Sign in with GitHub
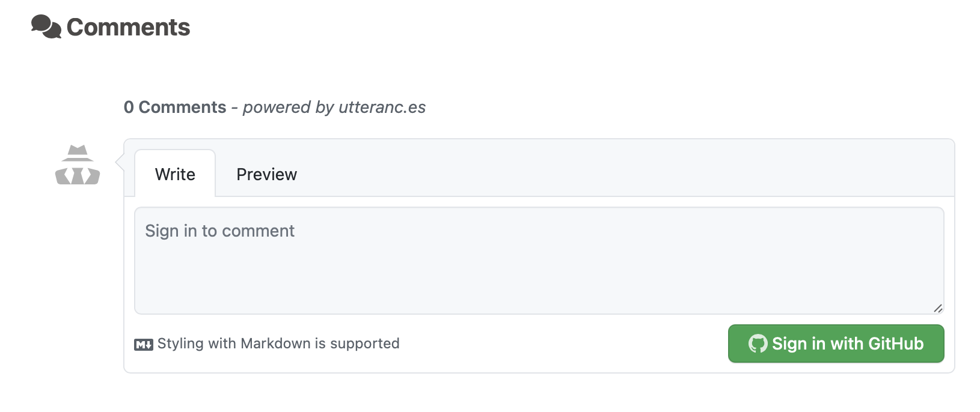Viewport: 980px width, 412px height. (836, 344)
